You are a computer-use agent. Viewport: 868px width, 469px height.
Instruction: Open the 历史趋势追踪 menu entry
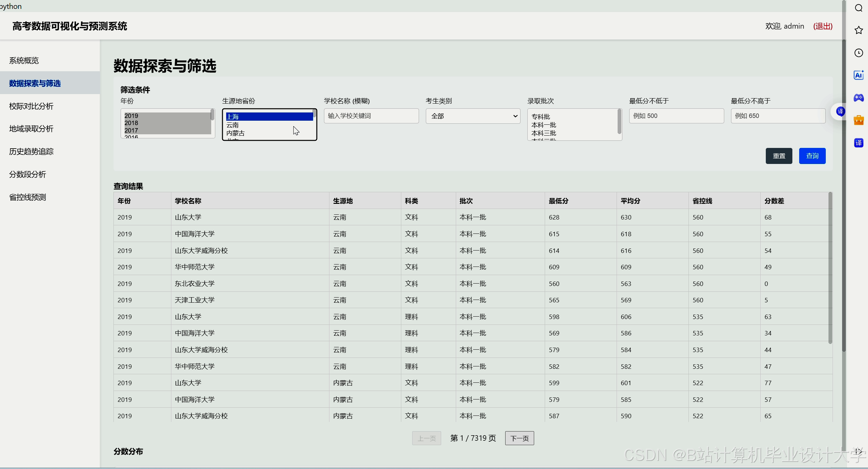pos(31,152)
